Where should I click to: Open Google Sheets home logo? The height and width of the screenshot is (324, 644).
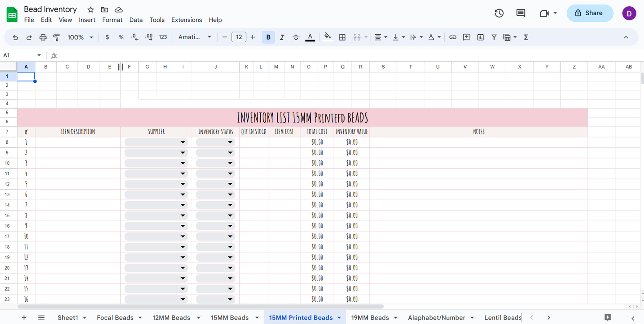[x=12, y=14]
